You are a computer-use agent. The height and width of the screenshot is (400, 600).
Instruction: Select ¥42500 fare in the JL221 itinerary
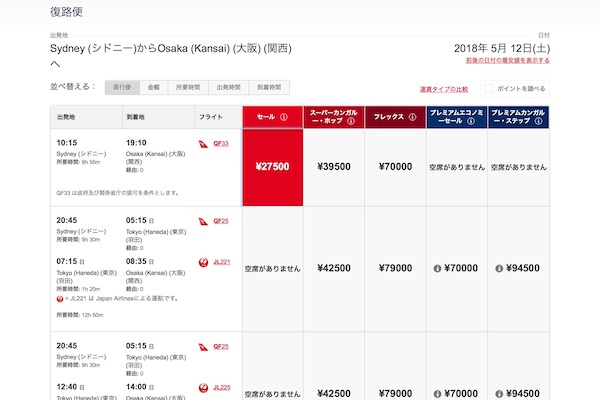(x=334, y=268)
